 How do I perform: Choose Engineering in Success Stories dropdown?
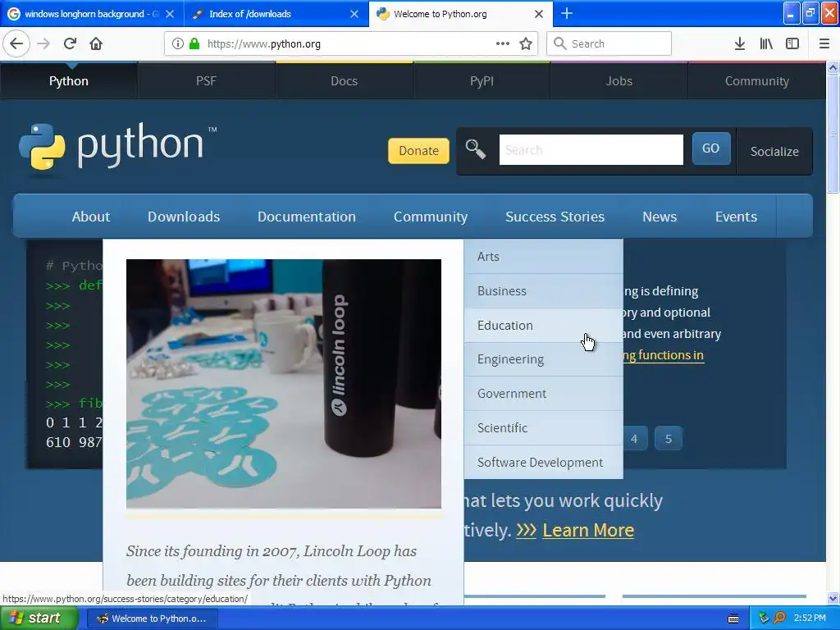coord(543,359)
